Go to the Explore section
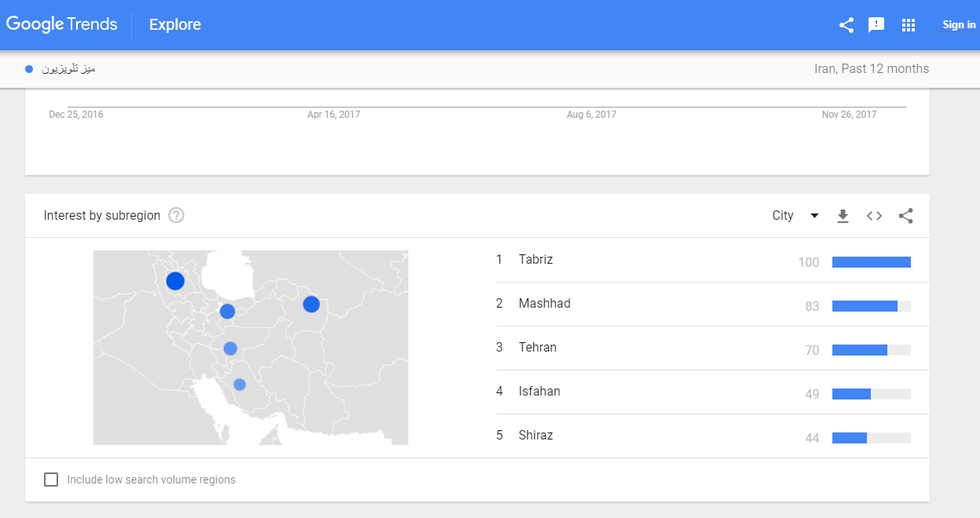The image size is (980, 518). [x=175, y=24]
